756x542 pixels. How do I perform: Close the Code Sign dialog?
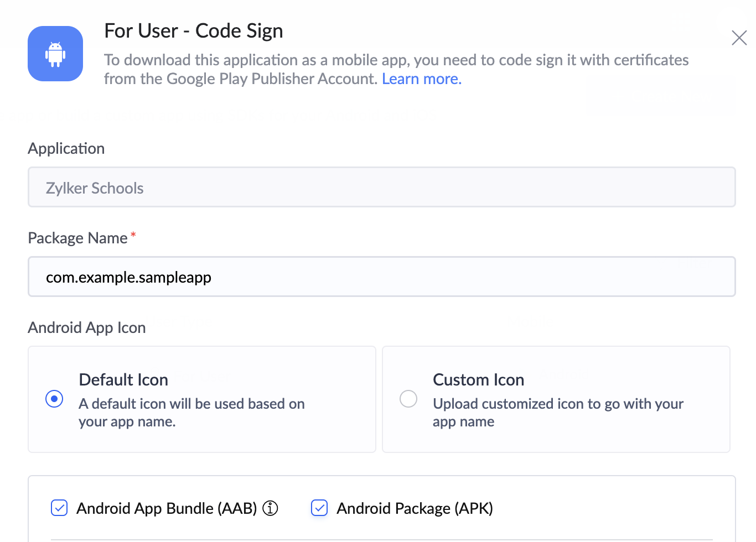739,38
